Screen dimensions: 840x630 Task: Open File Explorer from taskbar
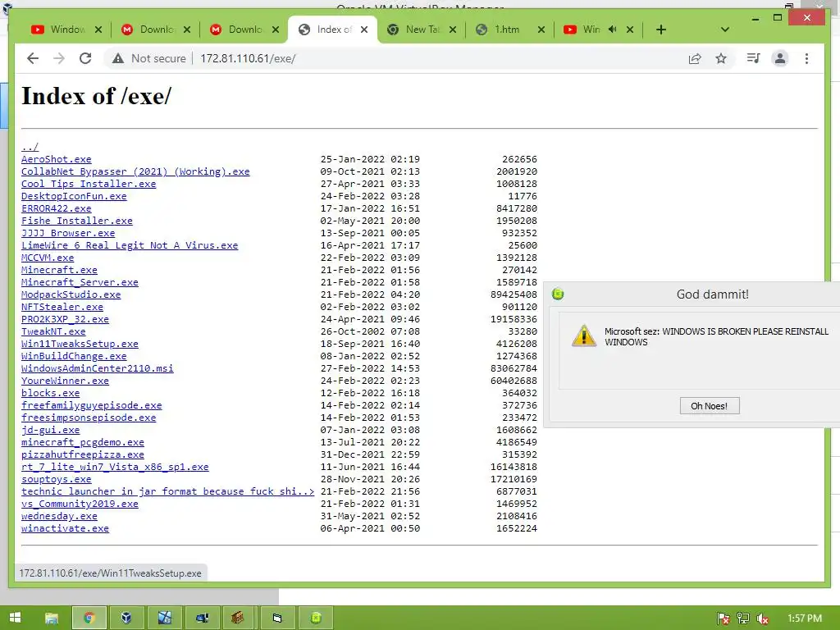tap(52, 619)
